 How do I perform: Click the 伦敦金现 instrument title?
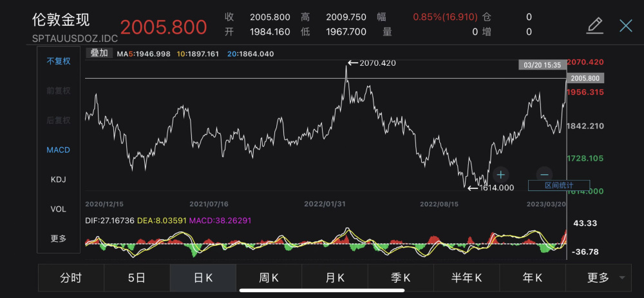click(x=61, y=20)
